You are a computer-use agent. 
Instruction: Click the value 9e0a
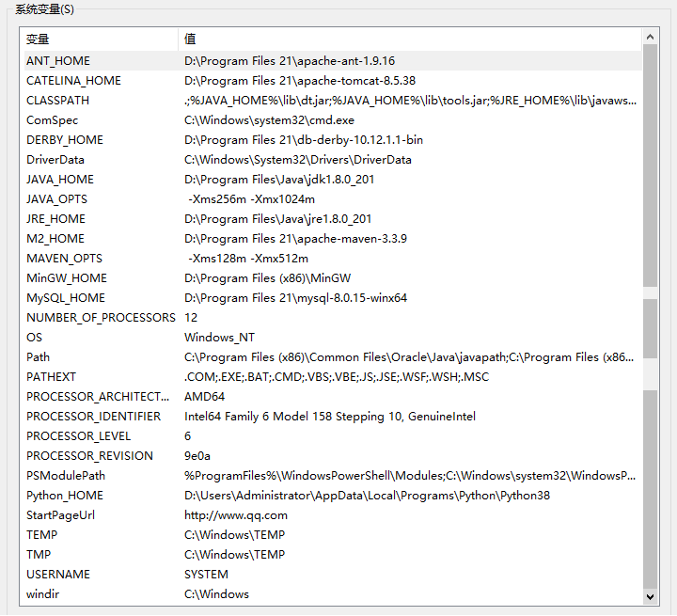197,456
